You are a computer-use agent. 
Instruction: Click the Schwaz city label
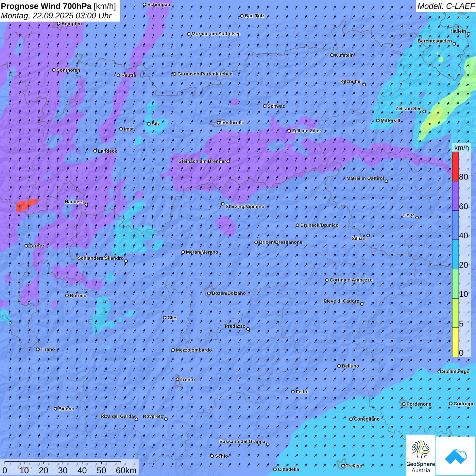tap(276, 106)
